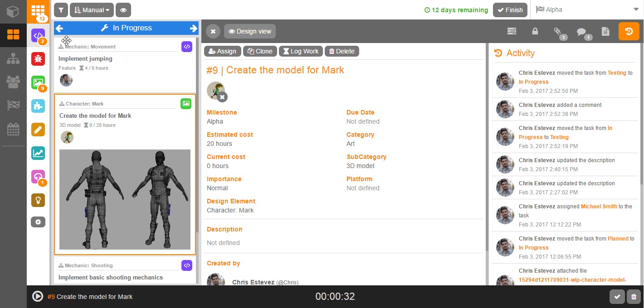Open the Manual sort dropdown

[92, 10]
